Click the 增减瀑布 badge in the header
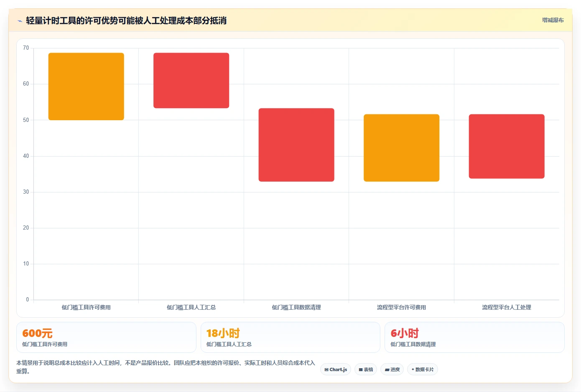Viewport: 581px width, 392px height. tap(553, 20)
